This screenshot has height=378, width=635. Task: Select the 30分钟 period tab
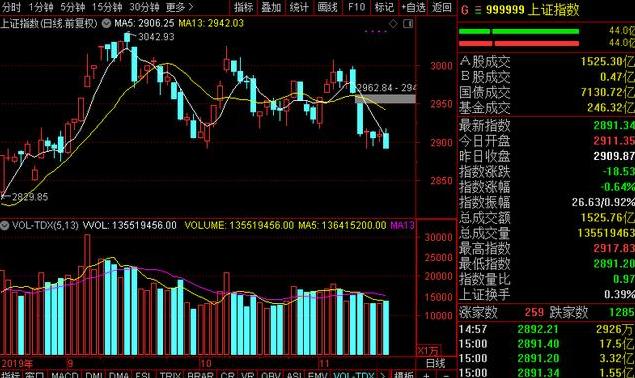tap(144, 7)
